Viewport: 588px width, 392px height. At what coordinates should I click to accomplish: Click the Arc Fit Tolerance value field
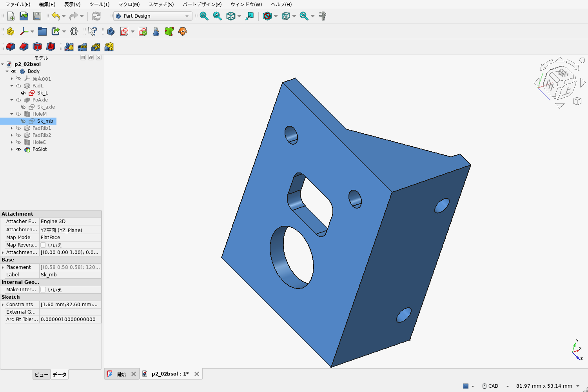(70, 319)
